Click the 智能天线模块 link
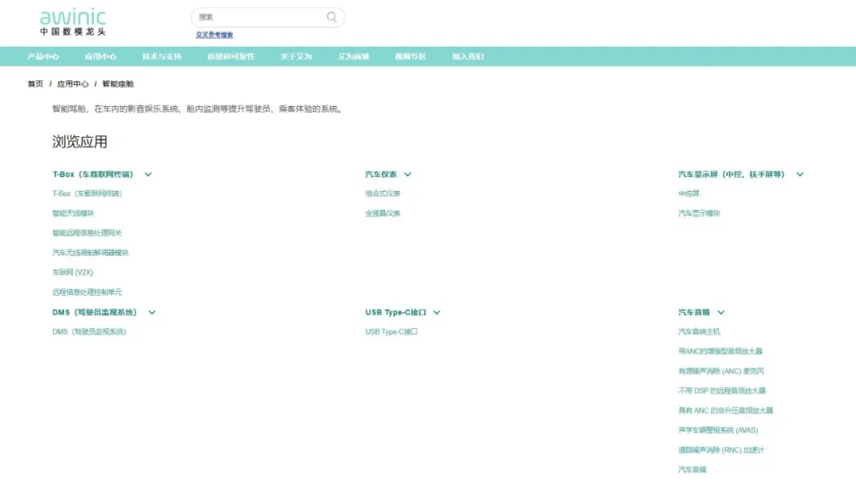 73,213
